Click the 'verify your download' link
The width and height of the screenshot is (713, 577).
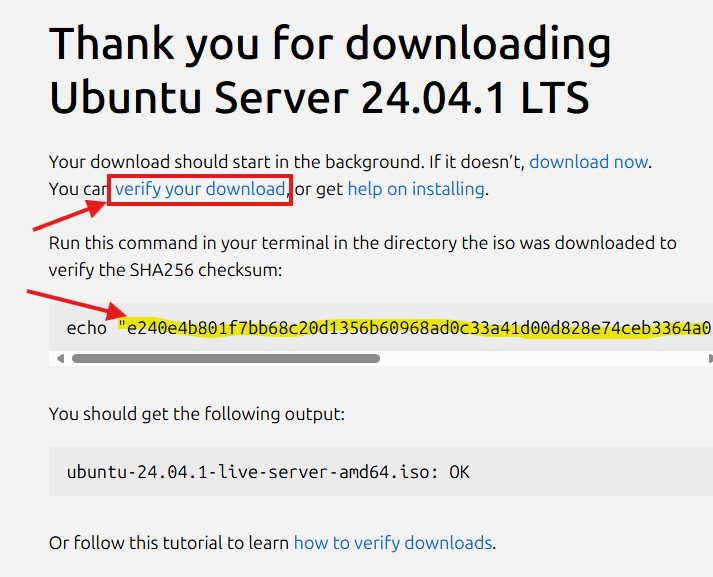pos(200,189)
